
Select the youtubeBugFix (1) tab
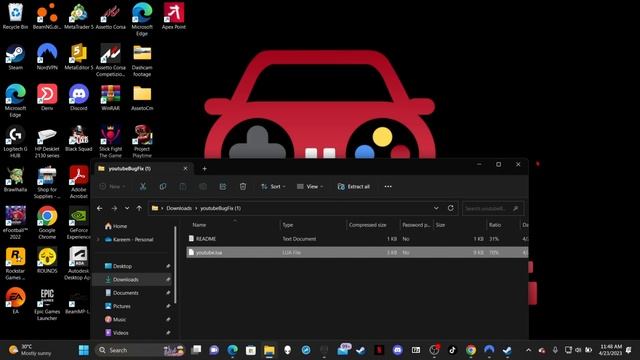[143, 169]
